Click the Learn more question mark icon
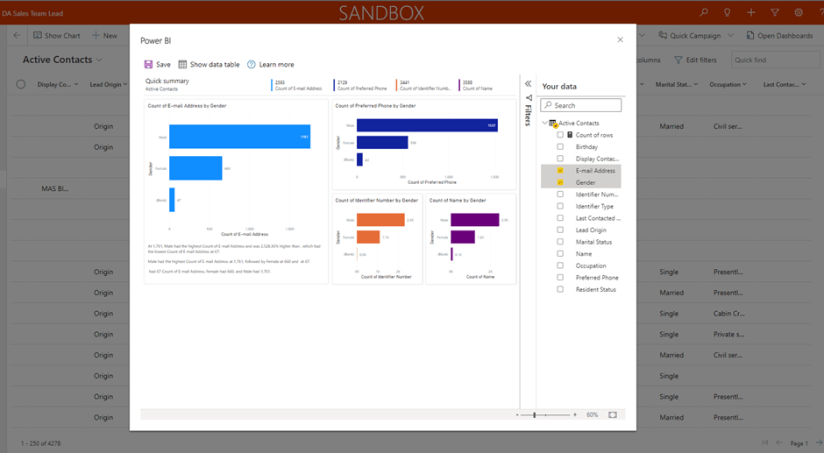Viewport: 824px width, 453px height. pos(251,64)
